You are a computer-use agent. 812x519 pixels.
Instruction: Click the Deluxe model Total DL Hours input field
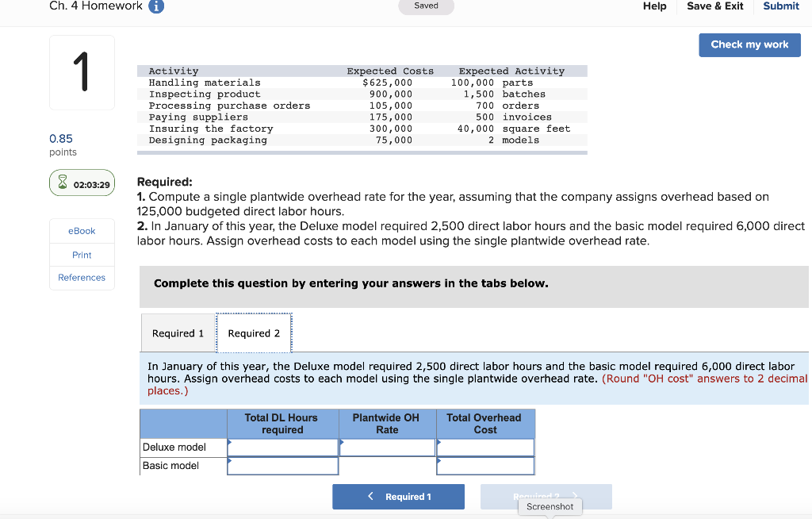tap(282, 447)
